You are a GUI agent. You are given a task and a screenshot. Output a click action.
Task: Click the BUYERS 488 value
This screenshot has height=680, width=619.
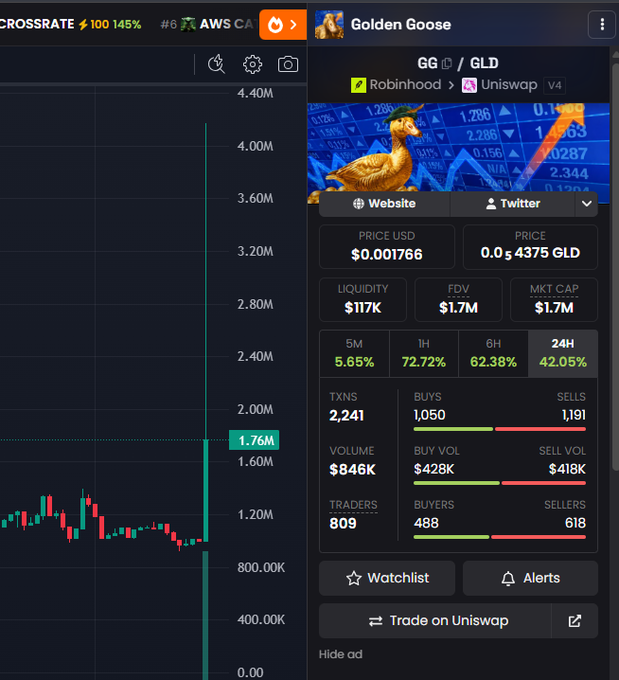pyautogui.click(x=426, y=523)
